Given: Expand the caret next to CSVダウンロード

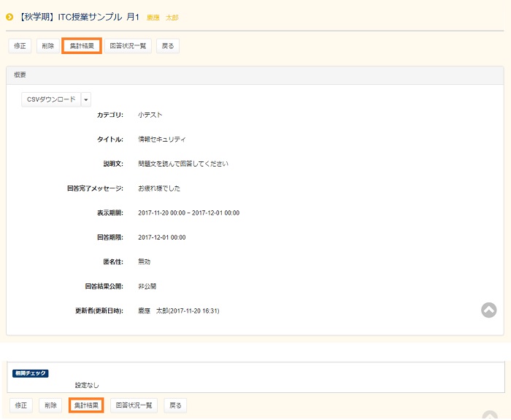Looking at the screenshot, I should pos(86,99).
